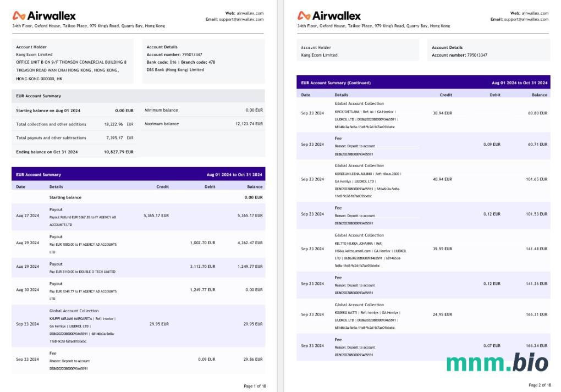Select DBS Bank (Hong Kong) Limited text
The width and height of the screenshot is (561, 392).
point(175,70)
